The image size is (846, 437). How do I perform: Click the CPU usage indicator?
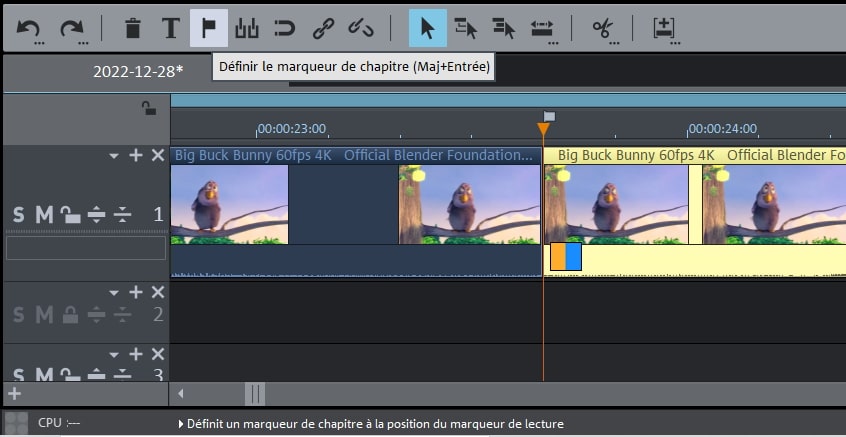(59, 423)
